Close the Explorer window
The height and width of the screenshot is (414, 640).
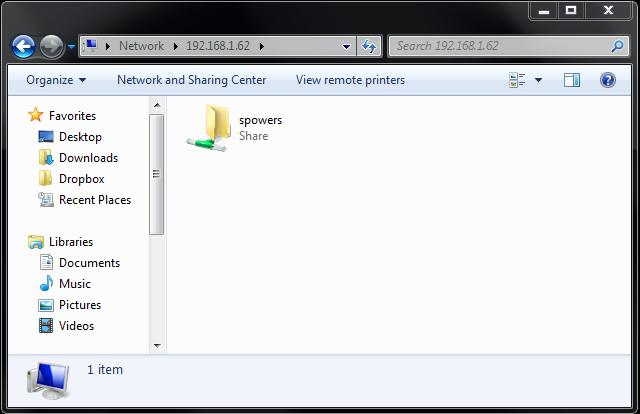click(x=608, y=10)
